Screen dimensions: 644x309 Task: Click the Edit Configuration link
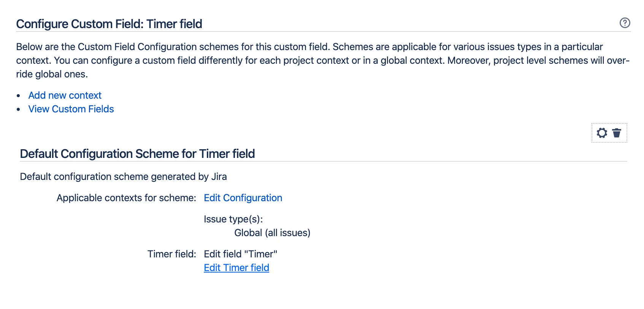tap(243, 198)
